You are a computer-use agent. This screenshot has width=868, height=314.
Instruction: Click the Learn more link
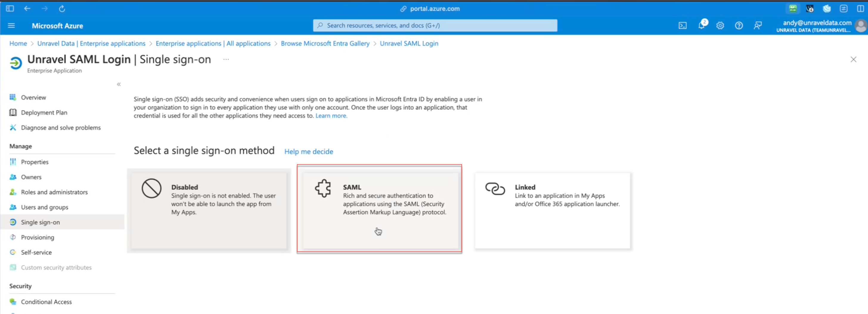click(x=331, y=116)
